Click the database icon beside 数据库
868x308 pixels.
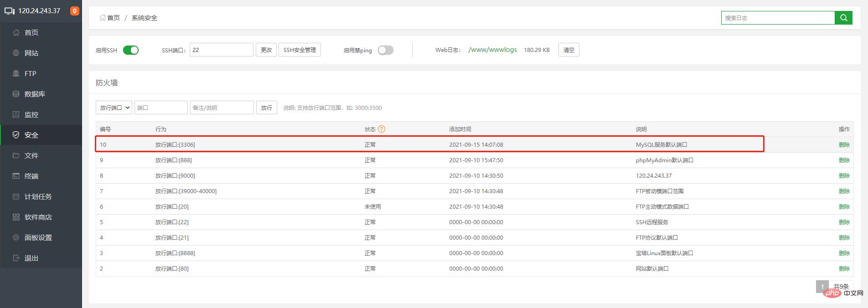[x=16, y=94]
